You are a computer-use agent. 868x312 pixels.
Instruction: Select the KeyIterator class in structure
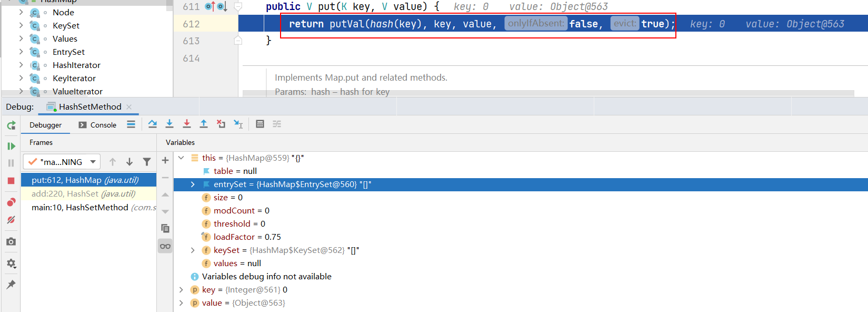pyautogui.click(x=74, y=78)
